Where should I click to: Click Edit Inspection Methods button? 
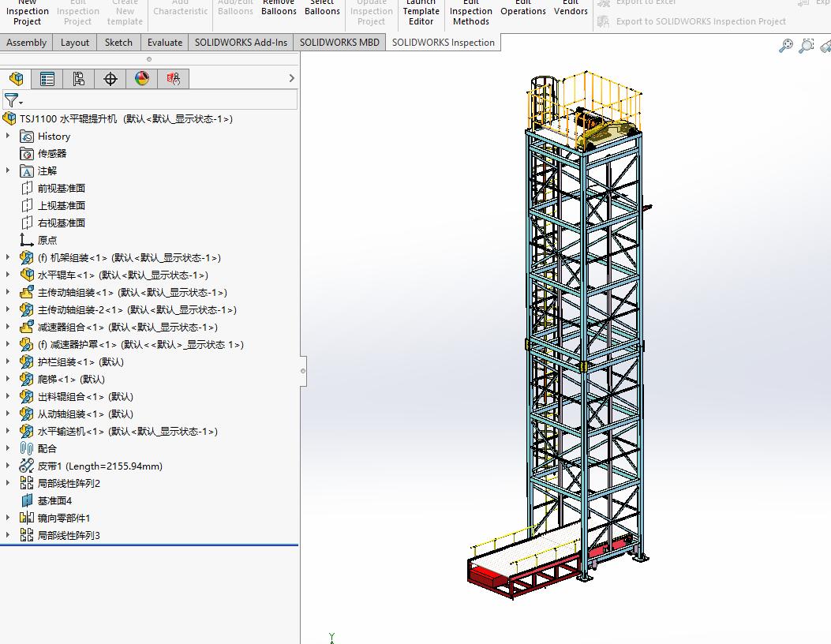tap(471, 13)
